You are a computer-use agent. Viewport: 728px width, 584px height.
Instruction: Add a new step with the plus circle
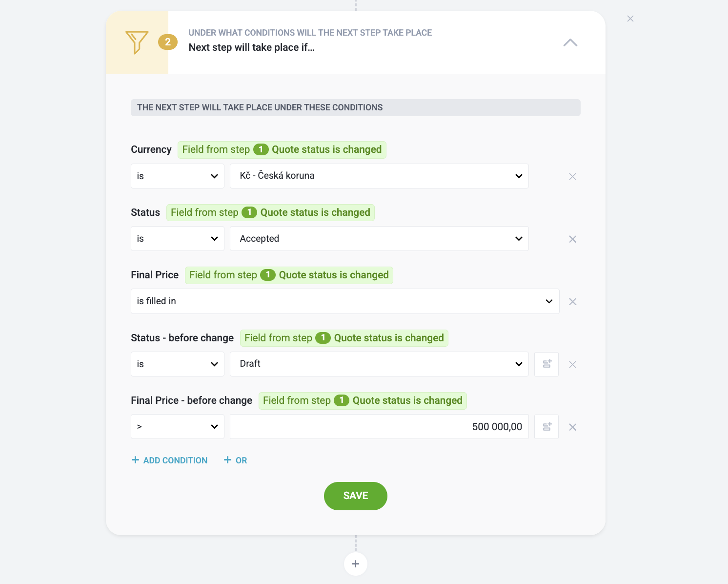(356, 564)
